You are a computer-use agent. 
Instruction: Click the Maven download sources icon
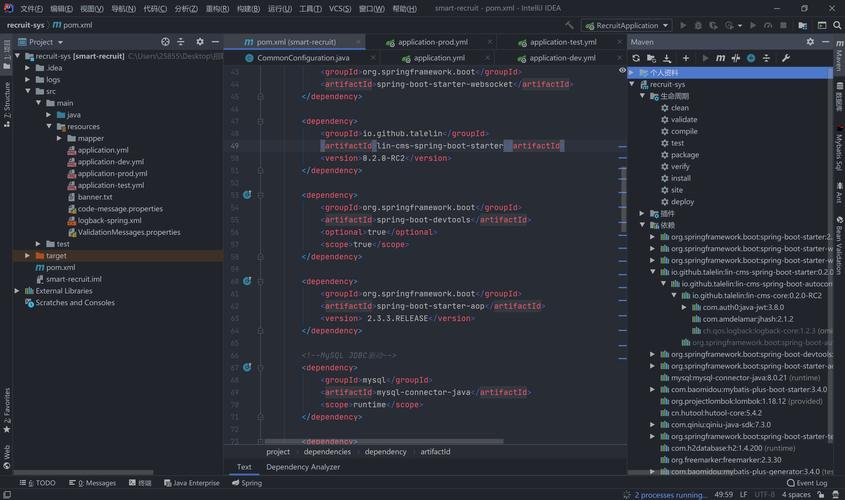coord(667,58)
